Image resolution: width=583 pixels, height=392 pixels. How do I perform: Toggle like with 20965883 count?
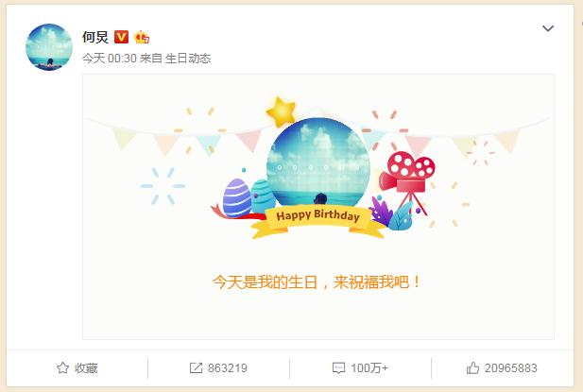coord(502,367)
